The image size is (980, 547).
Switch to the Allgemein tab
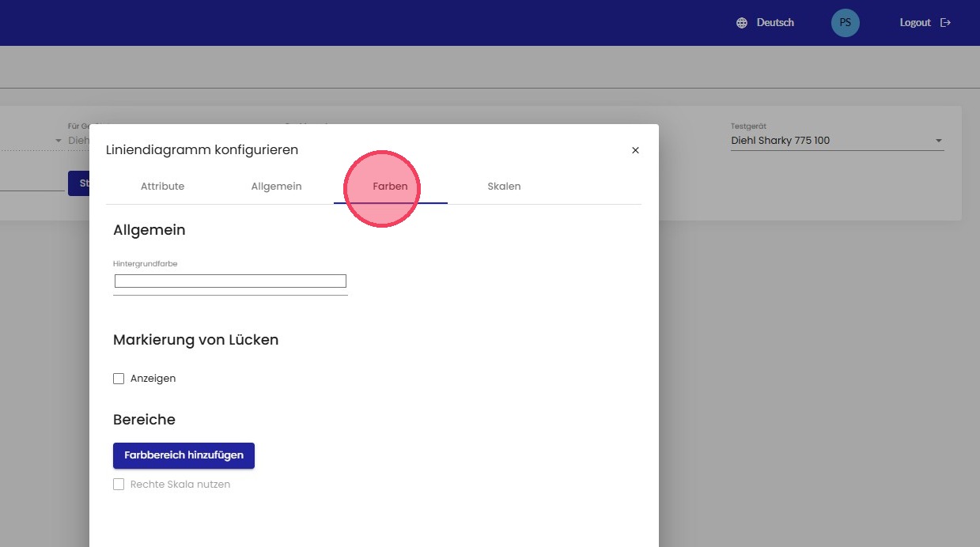[276, 187]
